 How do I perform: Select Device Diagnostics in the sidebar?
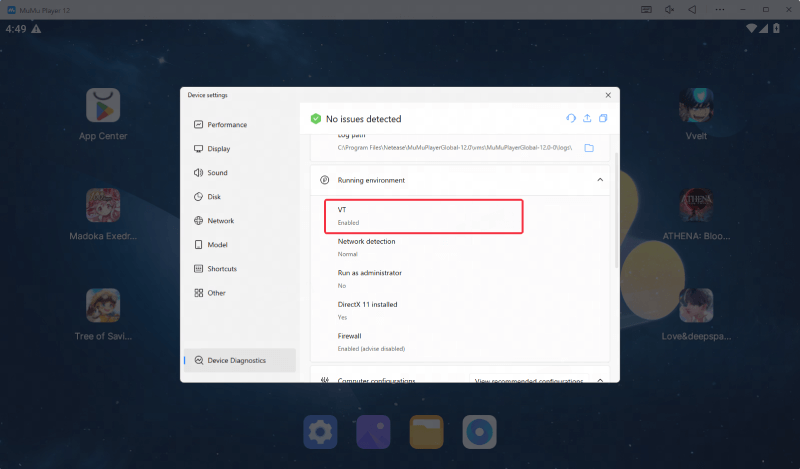point(236,360)
